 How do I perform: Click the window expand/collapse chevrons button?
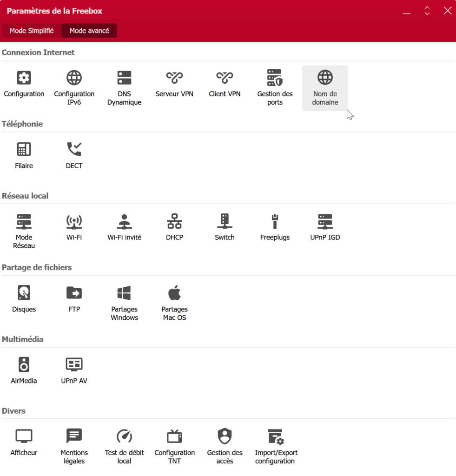[x=427, y=11]
